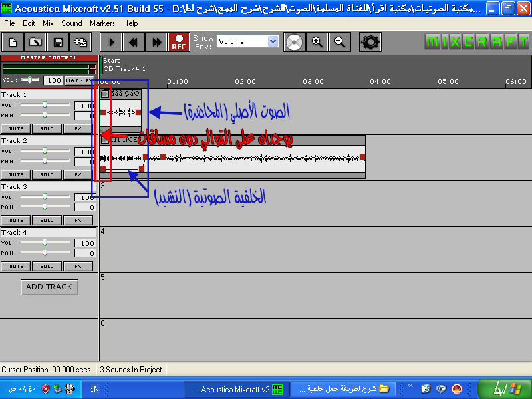Image resolution: width=532 pixels, height=399 pixels.
Task: Click the '3 Sounds In Project' status text
Action: [x=131, y=370]
